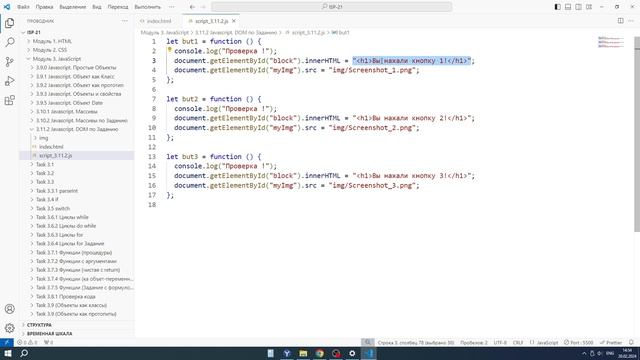This screenshot has width=640, height=360.
Task: Open the Выделение menu
Action: pyautogui.click(x=73, y=7)
